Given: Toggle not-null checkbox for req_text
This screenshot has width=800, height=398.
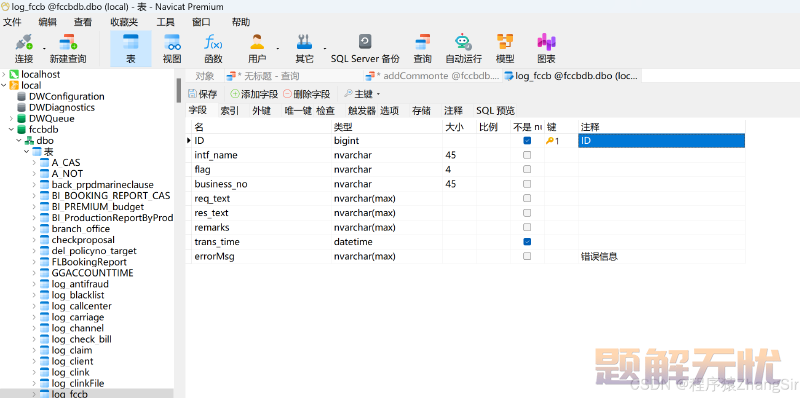Looking at the screenshot, I should [527, 198].
